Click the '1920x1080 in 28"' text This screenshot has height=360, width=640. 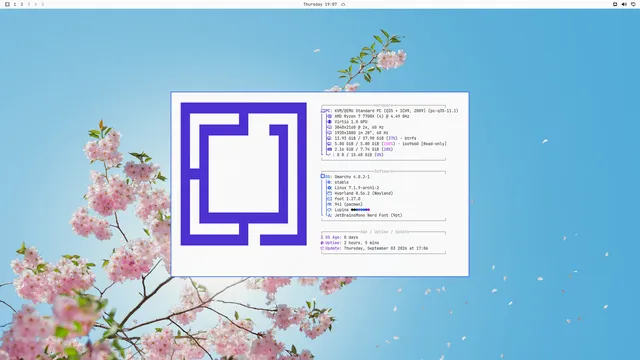coord(353,133)
